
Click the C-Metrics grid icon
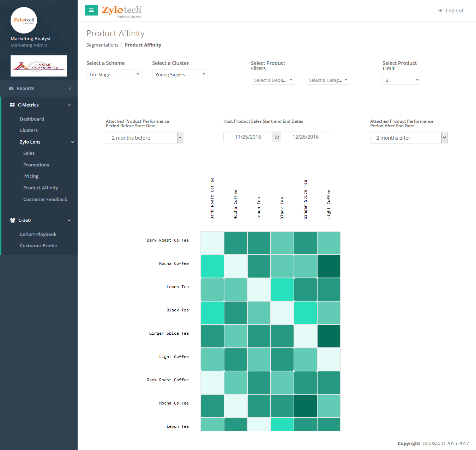(12, 105)
